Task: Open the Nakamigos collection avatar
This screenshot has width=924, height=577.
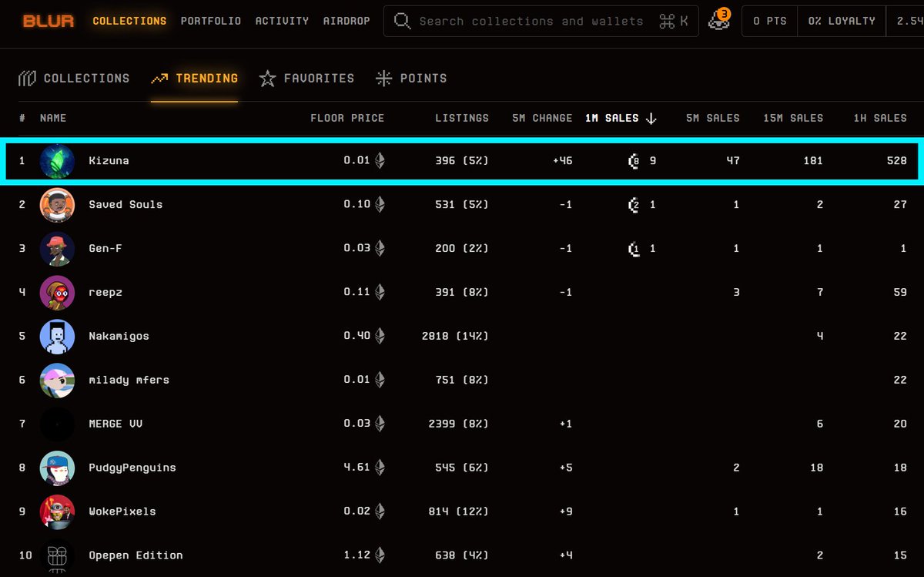Action: [57, 337]
